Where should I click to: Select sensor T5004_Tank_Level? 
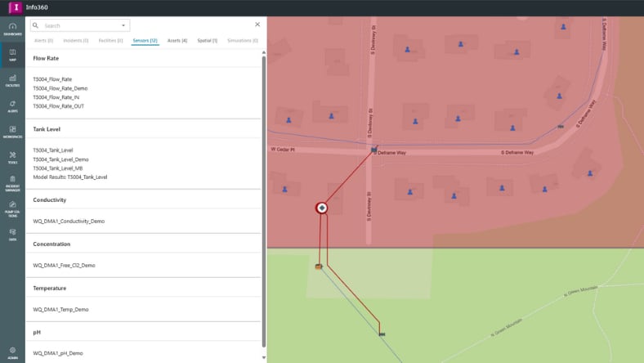53,150
